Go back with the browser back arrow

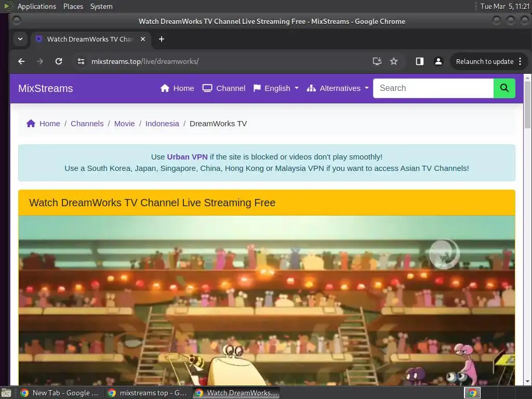tap(21, 61)
